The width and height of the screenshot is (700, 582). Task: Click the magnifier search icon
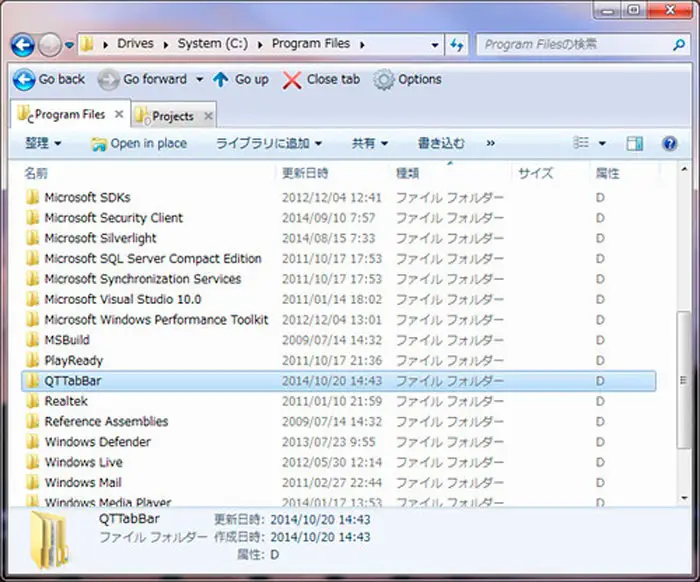point(679,45)
